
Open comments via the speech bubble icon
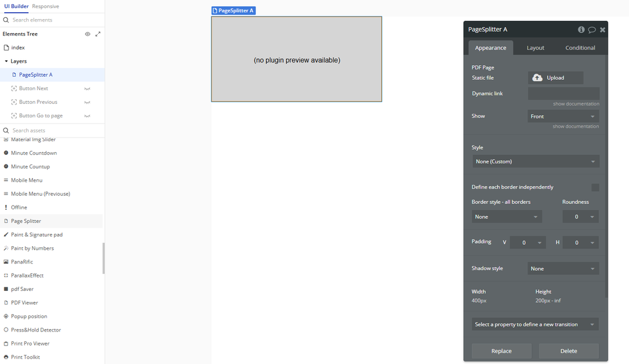click(x=592, y=29)
